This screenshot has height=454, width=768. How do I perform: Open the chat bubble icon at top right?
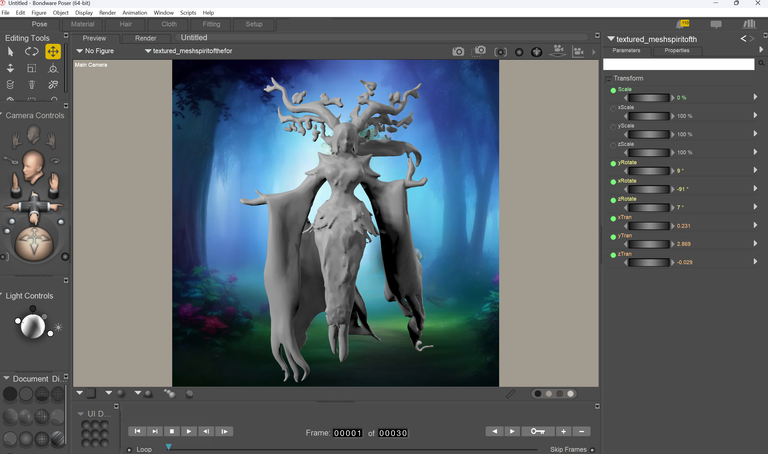point(716,24)
